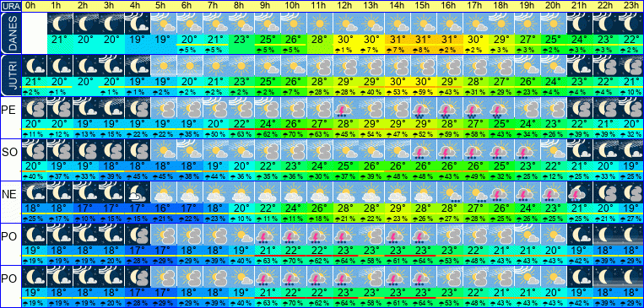Click the rain shower icon at 16h in NE row
The width and height of the screenshot is (644, 308).
coord(450,192)
